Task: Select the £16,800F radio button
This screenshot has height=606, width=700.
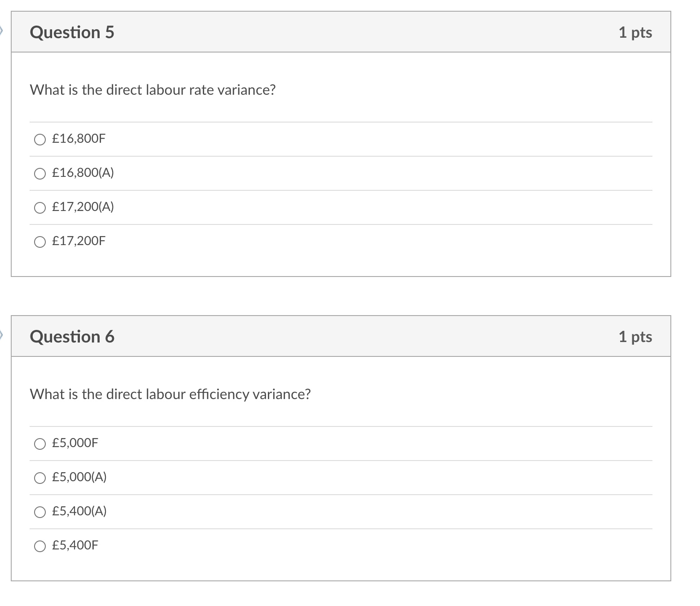Action: coord(40,139)
